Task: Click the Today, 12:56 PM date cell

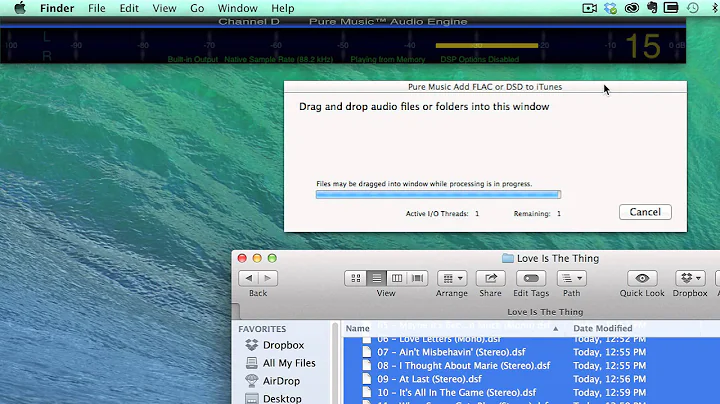Action: pos(609,379)
